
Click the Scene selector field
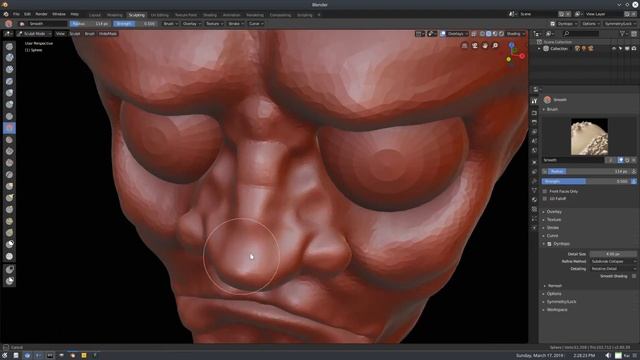[538, 14]
